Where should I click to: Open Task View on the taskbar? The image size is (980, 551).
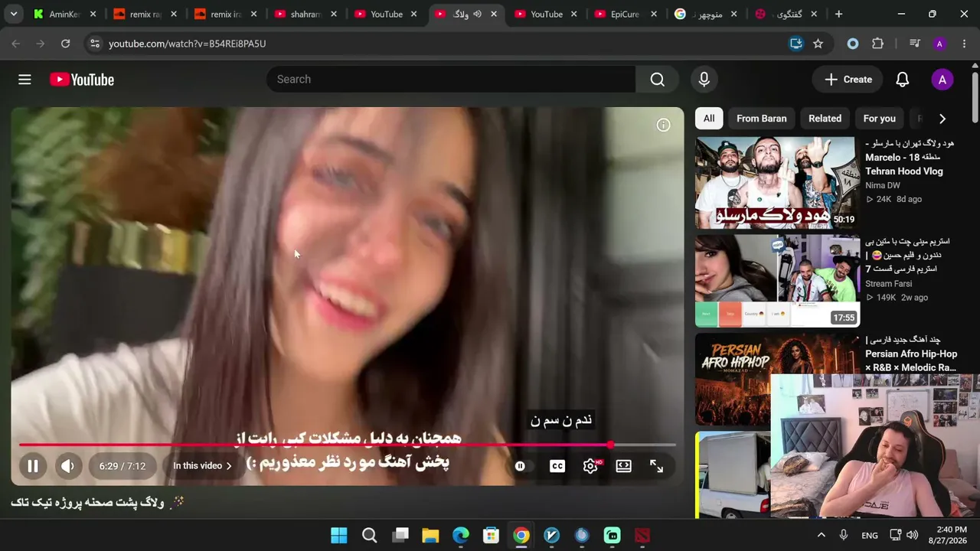click(400, 536)
